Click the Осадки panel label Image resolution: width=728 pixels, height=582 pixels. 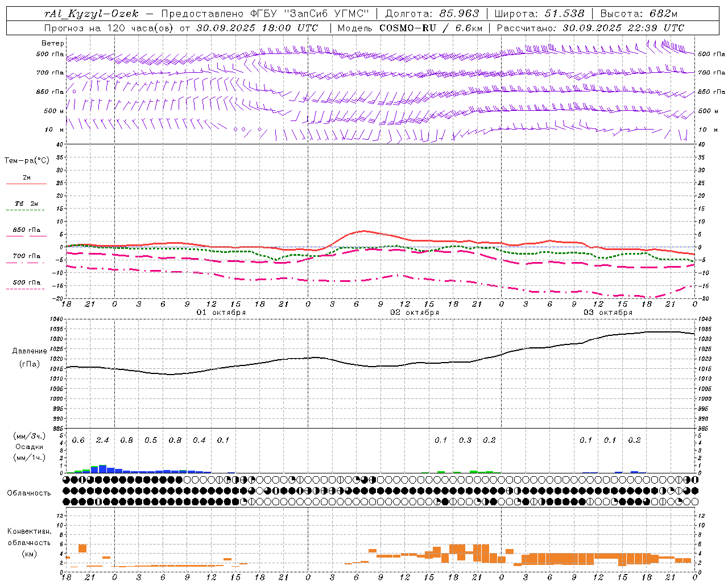coord(29,447)
